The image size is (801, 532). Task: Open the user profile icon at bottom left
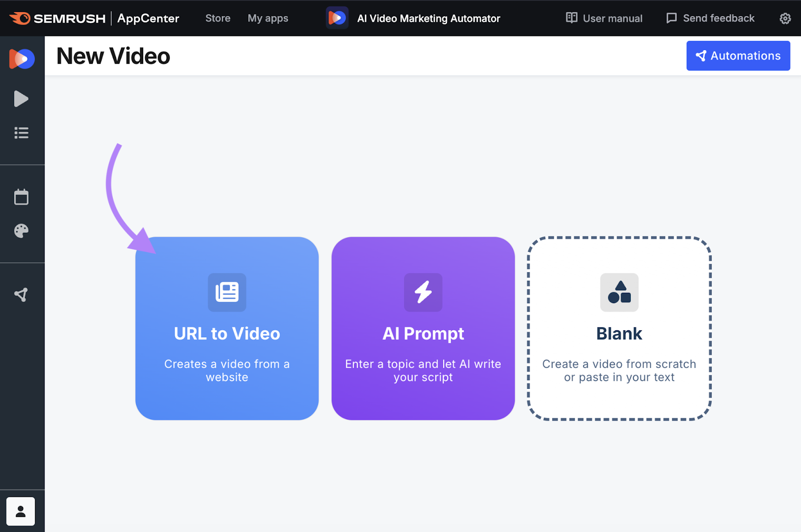pos(21,511)
